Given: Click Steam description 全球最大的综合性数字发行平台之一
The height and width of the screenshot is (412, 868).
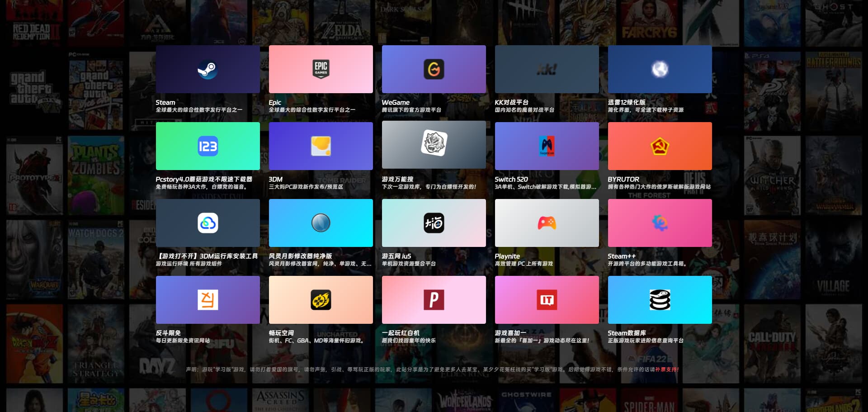Looking at the screenshot, I should 199,110.
